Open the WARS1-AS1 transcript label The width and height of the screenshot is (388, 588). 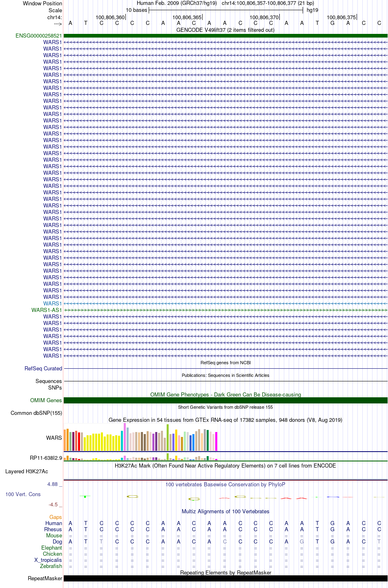point(47,310)
